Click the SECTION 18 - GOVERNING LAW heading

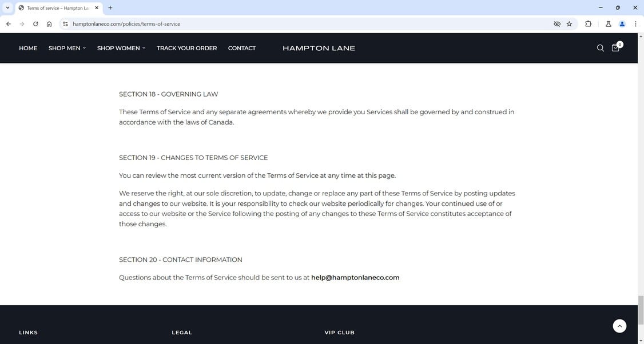point(168,94)
